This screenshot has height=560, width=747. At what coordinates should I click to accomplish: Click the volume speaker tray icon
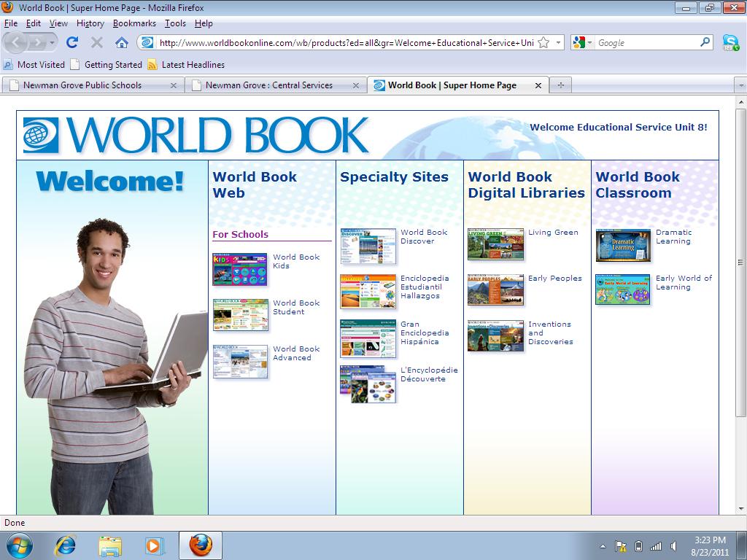pyautogui.click(x=673, y=546)
